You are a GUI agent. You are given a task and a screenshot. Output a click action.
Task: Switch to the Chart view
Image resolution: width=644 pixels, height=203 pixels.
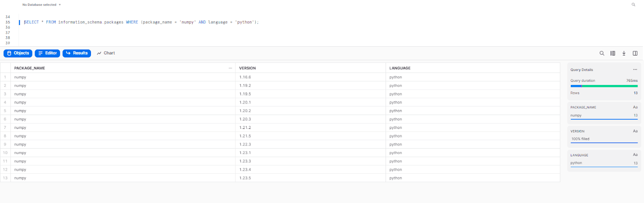click(x=106, y=53)
